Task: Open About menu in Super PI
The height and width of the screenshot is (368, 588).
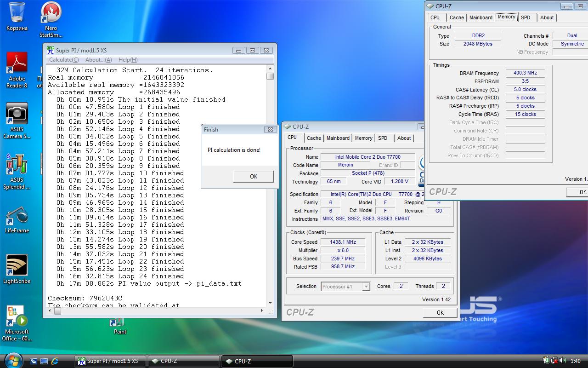Action: (x=99, y=60)
